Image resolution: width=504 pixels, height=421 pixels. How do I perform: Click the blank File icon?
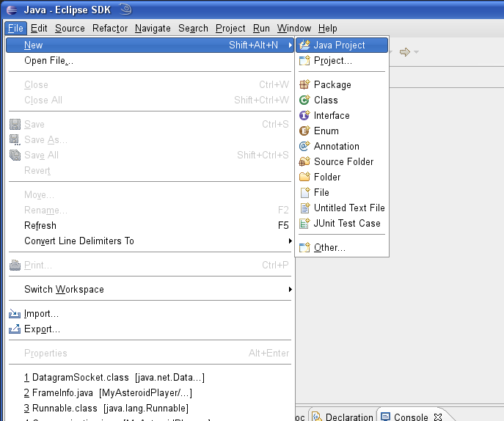[304, 192]
